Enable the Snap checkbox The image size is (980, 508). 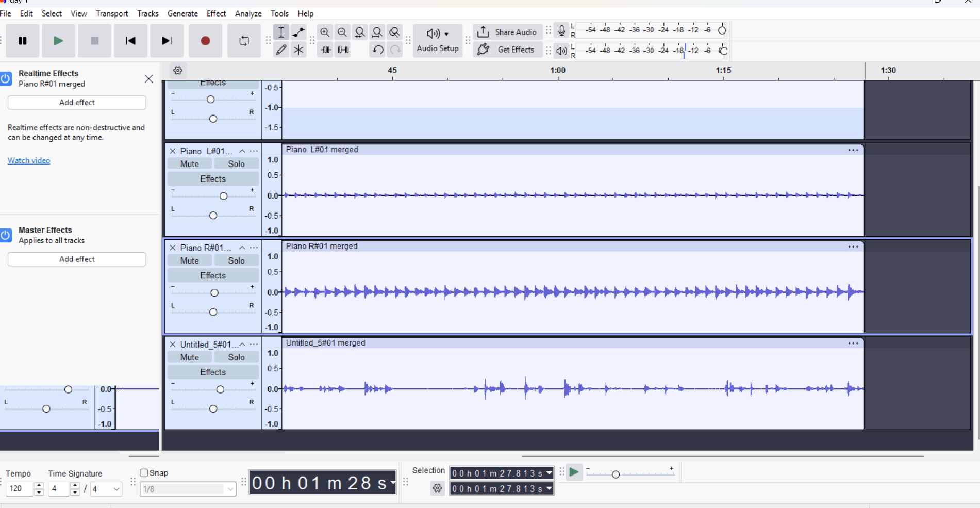point(144,473)
